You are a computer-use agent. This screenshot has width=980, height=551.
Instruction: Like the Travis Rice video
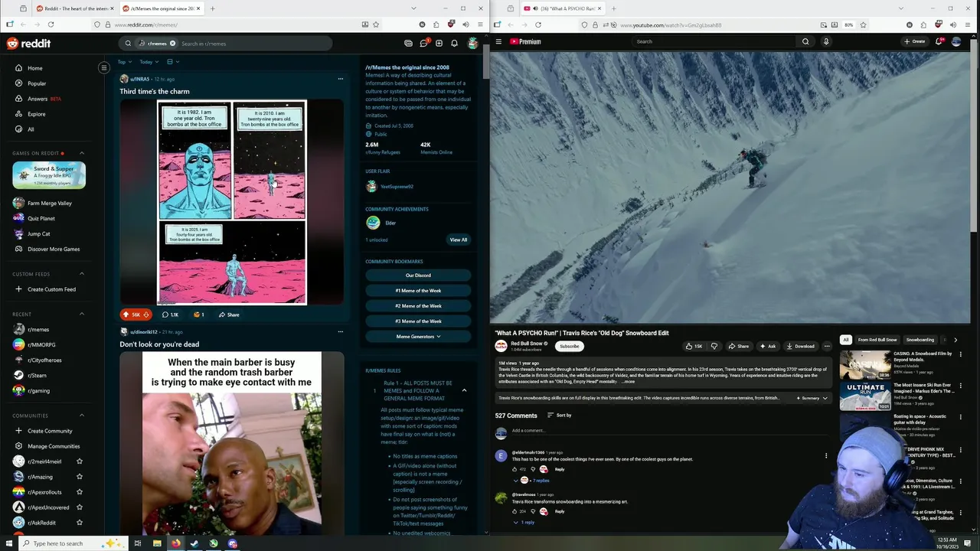[694, 346]
